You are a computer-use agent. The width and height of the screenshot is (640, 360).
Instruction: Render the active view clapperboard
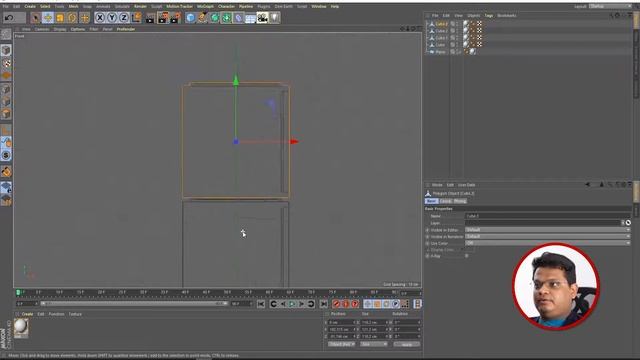150,18
